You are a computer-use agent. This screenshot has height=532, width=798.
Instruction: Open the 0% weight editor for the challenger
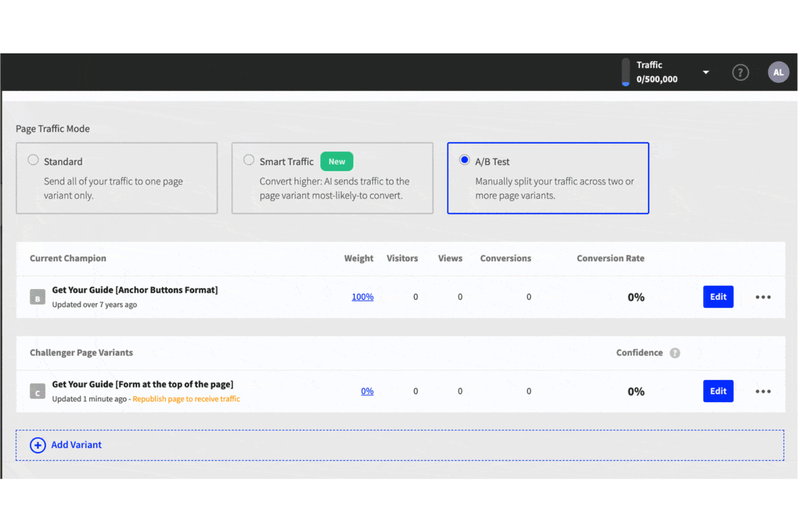[367, 391]
